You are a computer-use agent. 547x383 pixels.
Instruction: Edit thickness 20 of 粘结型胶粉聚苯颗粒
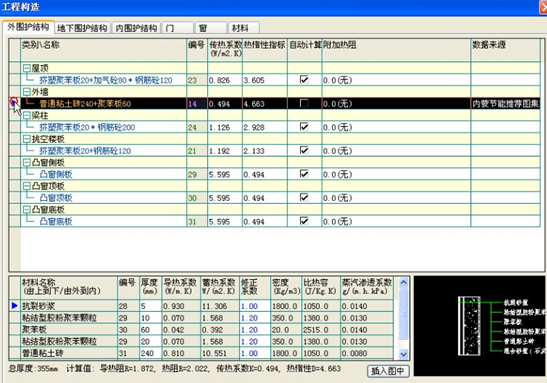tap(151, 341)
